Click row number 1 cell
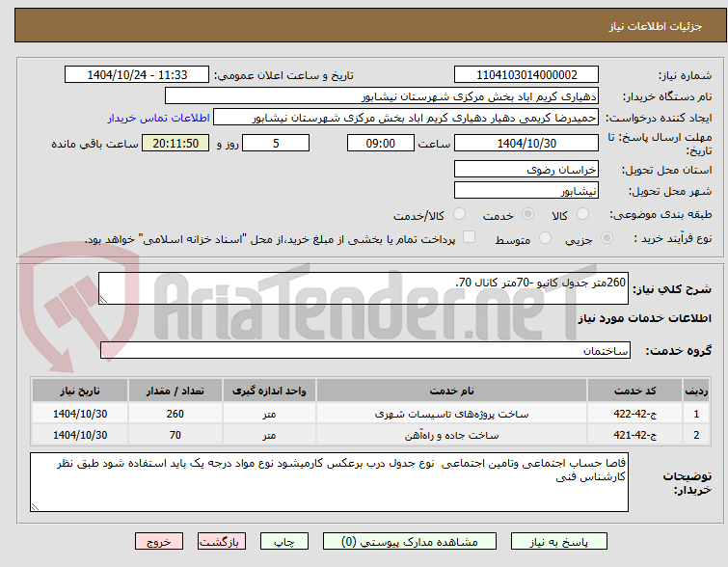This screenshot has height=567, width=728. point(696,414)
